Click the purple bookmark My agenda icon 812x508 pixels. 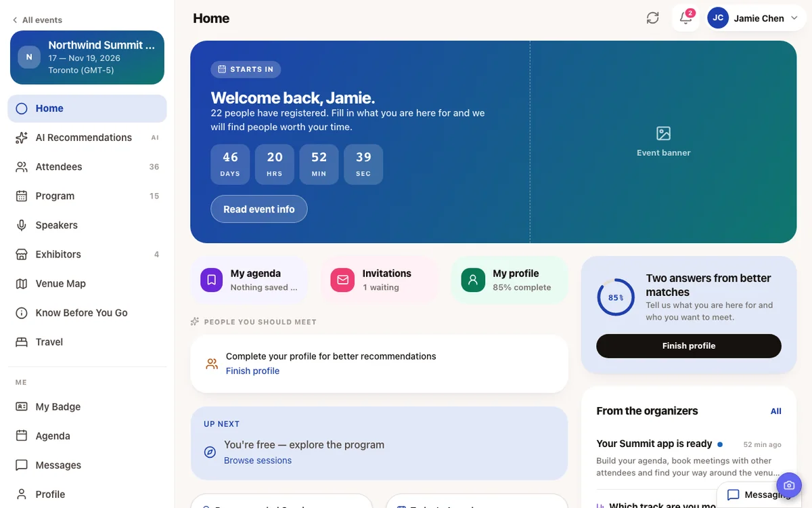(x=211, y=280)
